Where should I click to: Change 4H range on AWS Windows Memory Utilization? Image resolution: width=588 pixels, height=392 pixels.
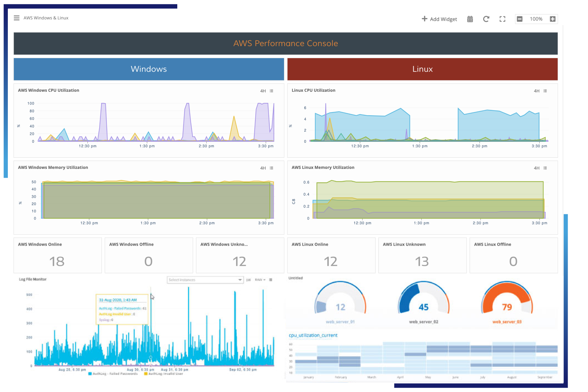coord(263,168)
